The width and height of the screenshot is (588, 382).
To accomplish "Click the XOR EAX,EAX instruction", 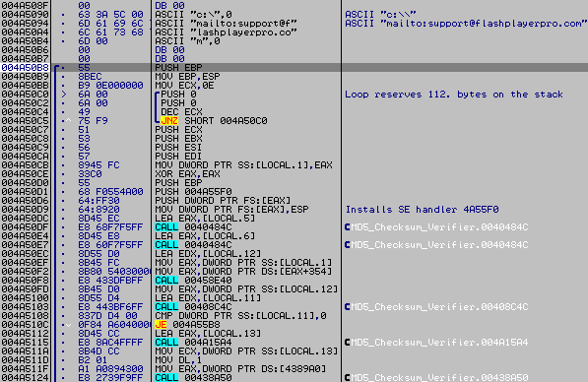I will (187, 174).
